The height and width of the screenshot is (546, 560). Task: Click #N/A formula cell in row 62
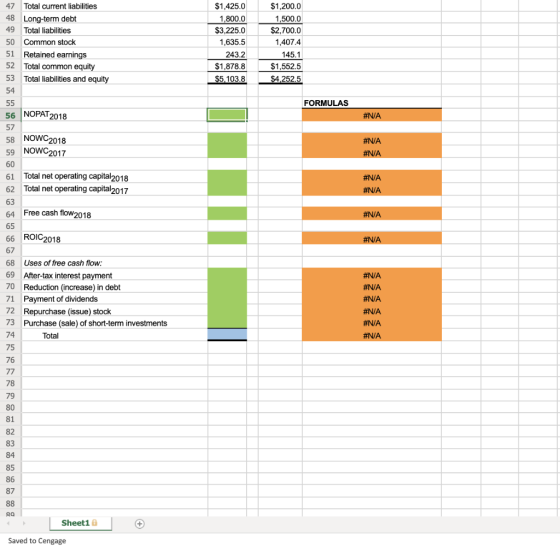(x=371, y=189)
